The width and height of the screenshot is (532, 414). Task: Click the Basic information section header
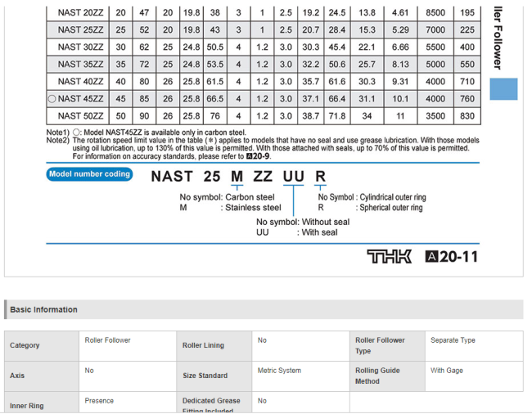44,309
